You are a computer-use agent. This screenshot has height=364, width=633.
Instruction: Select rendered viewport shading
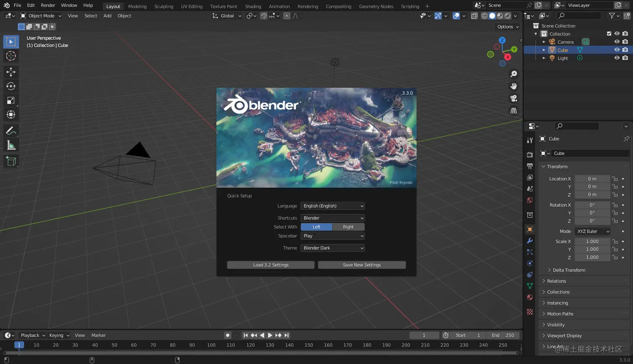tap(508, 16)
